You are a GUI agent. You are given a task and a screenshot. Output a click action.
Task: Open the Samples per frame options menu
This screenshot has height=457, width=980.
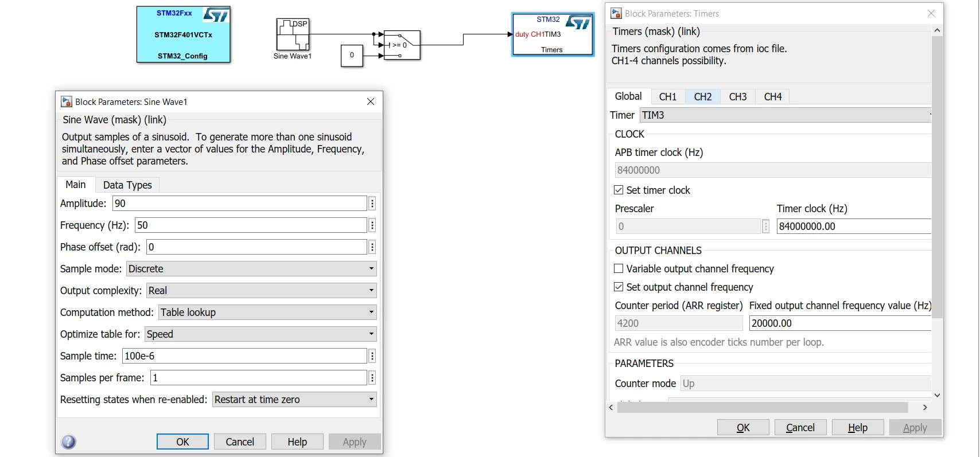point(372,378)
